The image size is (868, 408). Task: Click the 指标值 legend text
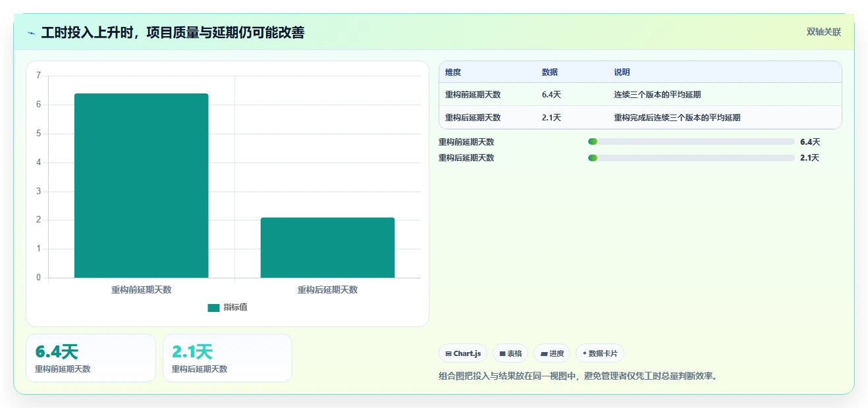pyautogui.click(x=235, y=307)
